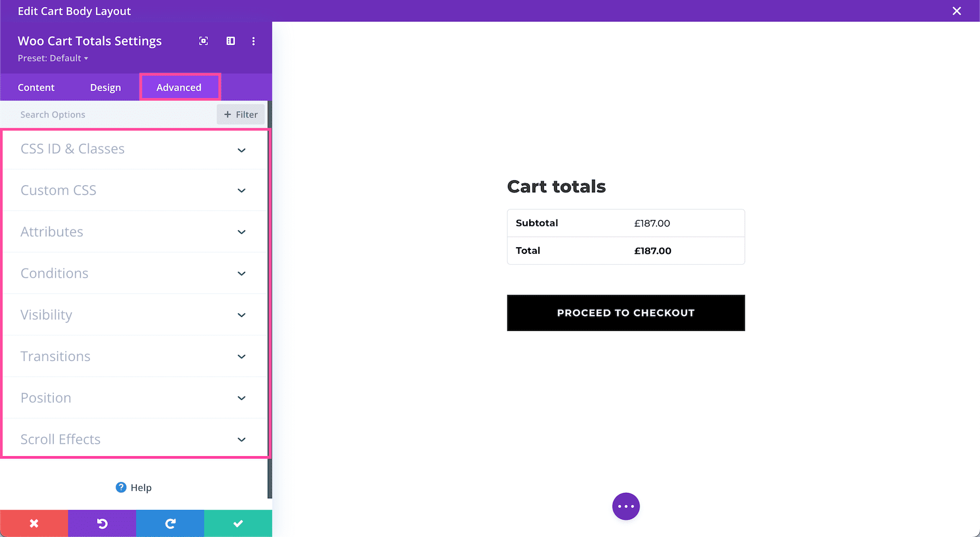Open Help at the bottom of the panel
The height and width of the screenshot is (537, 980).
click(133, 487)
